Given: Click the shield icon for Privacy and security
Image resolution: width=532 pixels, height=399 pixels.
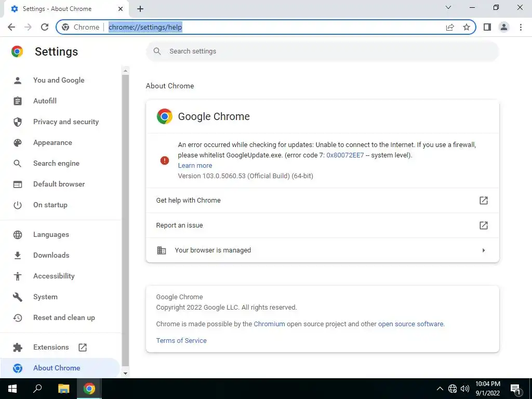Looking at the screenshot, I should click(18, 122).
